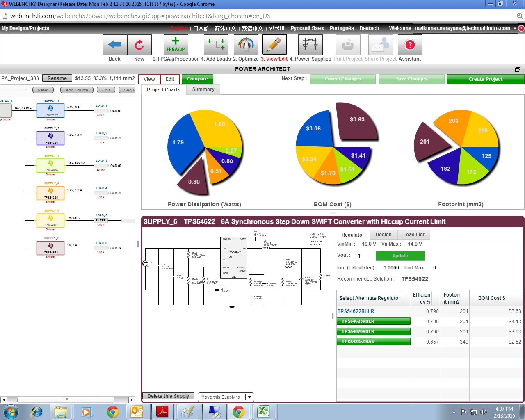
Task: Restore the Power Architect panel size icon
Action: click(x=518, y=69)
